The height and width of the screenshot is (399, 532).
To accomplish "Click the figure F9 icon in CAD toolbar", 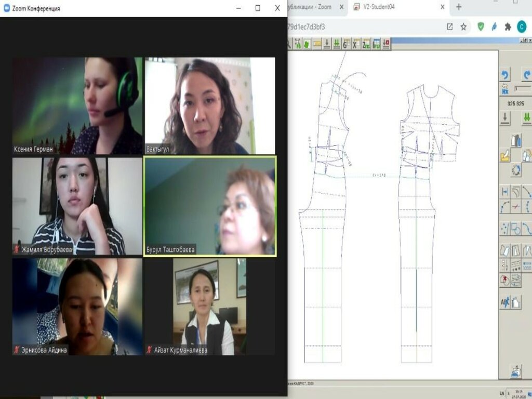I will [x=298, y=44].
